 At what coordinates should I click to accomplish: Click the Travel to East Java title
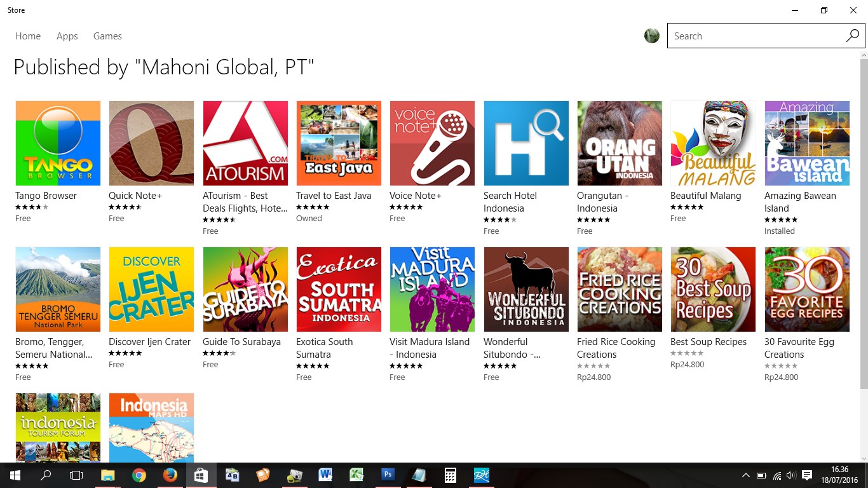click(x=334, y=196)
